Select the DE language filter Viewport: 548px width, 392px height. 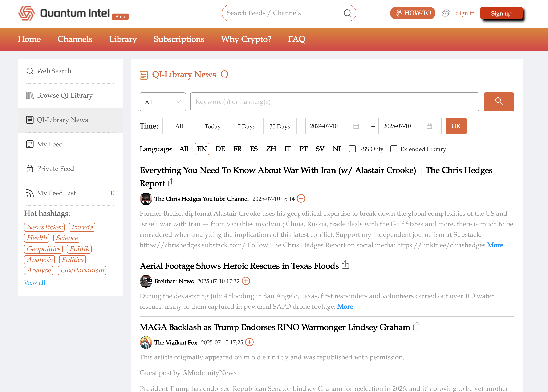220,149
